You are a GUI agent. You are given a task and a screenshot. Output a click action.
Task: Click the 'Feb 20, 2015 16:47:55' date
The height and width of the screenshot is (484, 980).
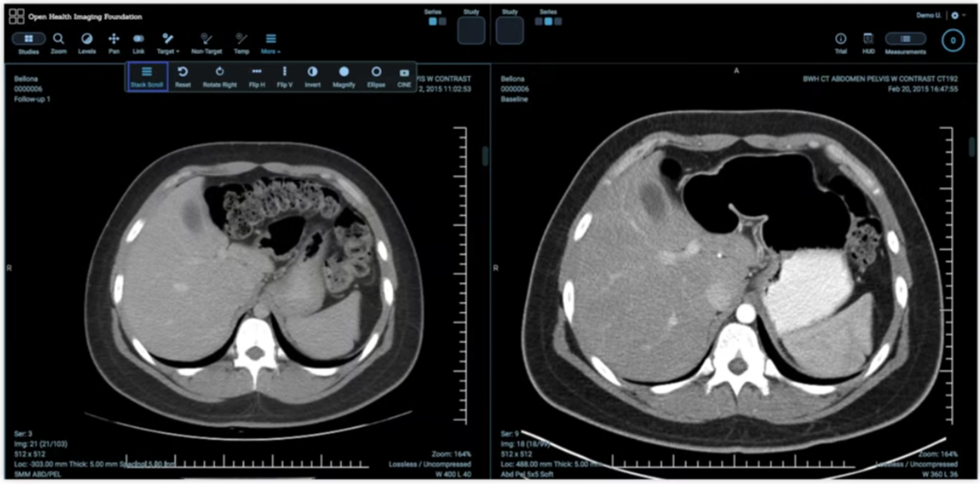click(922, 90)
